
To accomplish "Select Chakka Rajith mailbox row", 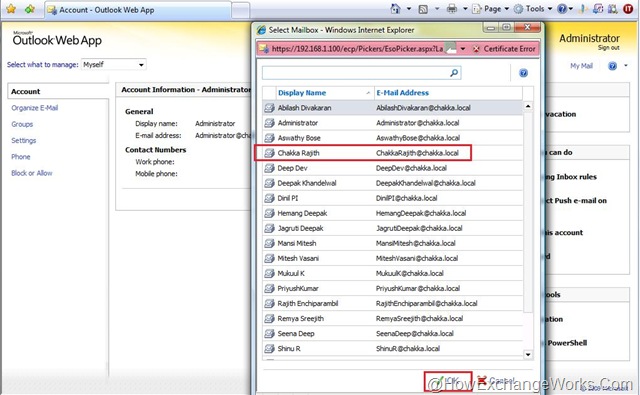I will pyautogui.click(x=392, y=153).
